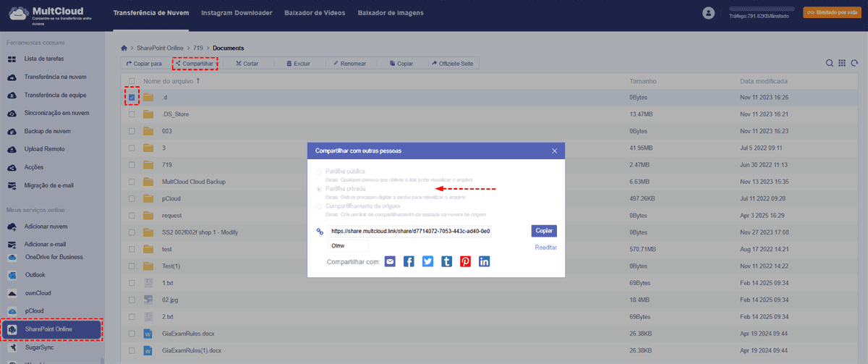Check the 003 folder checkbox

131,131
